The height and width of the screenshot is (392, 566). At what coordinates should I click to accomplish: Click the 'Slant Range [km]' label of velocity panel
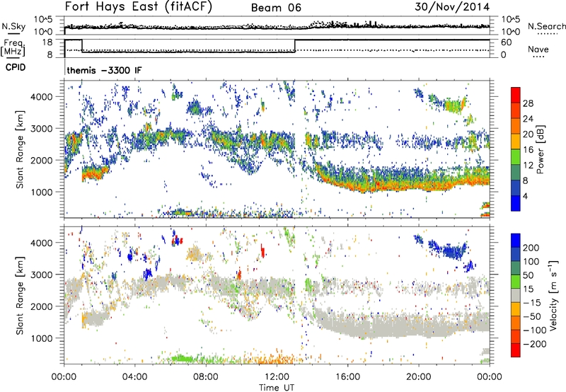[x=20, y=295]
